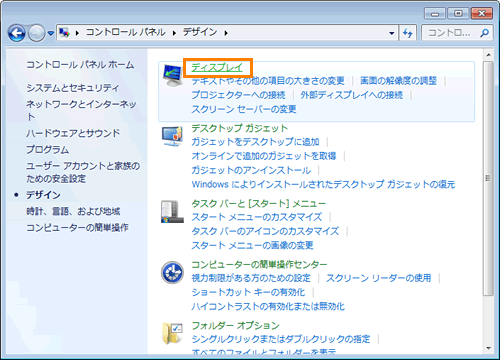Screen dimensions: 500x360
Task: Open スタート メニューの画像の変更 link
Action: click(252, 246)
